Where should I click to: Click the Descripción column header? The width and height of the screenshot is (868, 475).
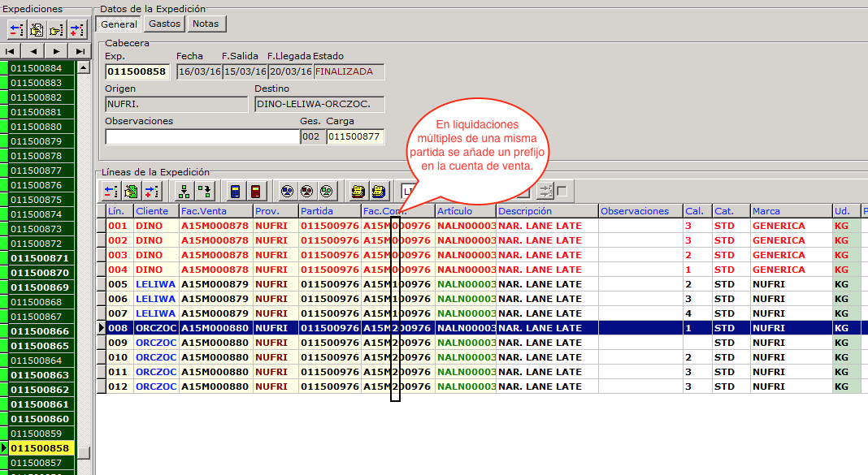546,211
